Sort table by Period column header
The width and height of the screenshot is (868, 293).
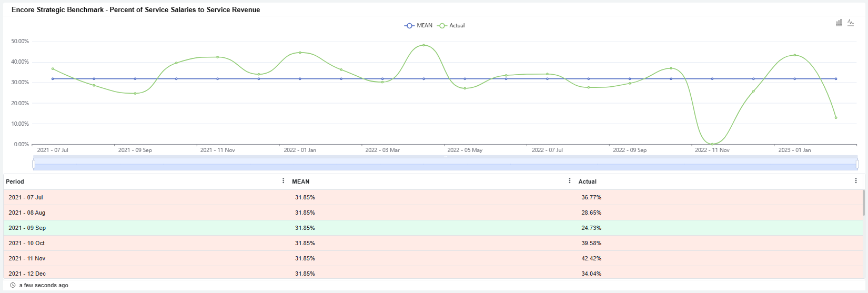[15, 181]
